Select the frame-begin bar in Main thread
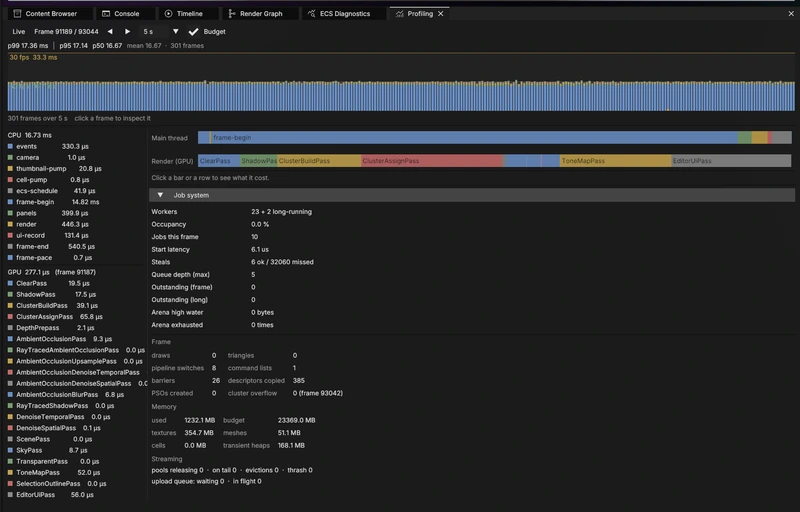Image resolution: width=800 pixels, height=512 pixels. tap(474, 138)
